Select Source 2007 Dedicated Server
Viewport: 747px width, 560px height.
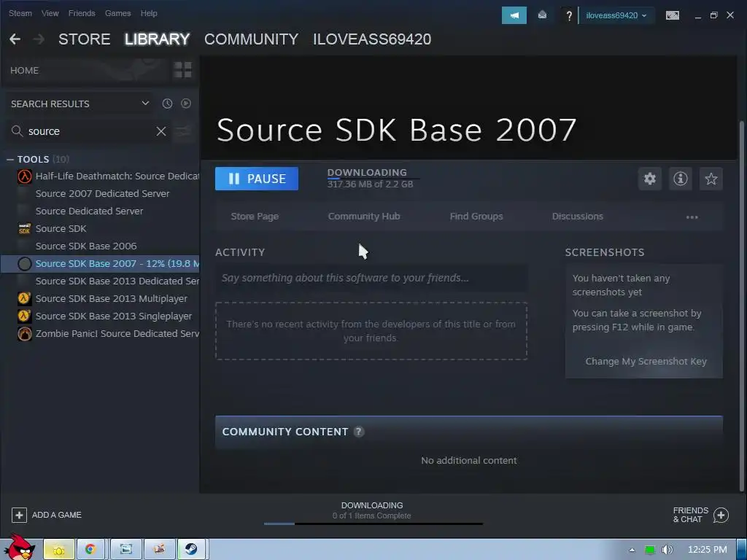tap(102, 194)
